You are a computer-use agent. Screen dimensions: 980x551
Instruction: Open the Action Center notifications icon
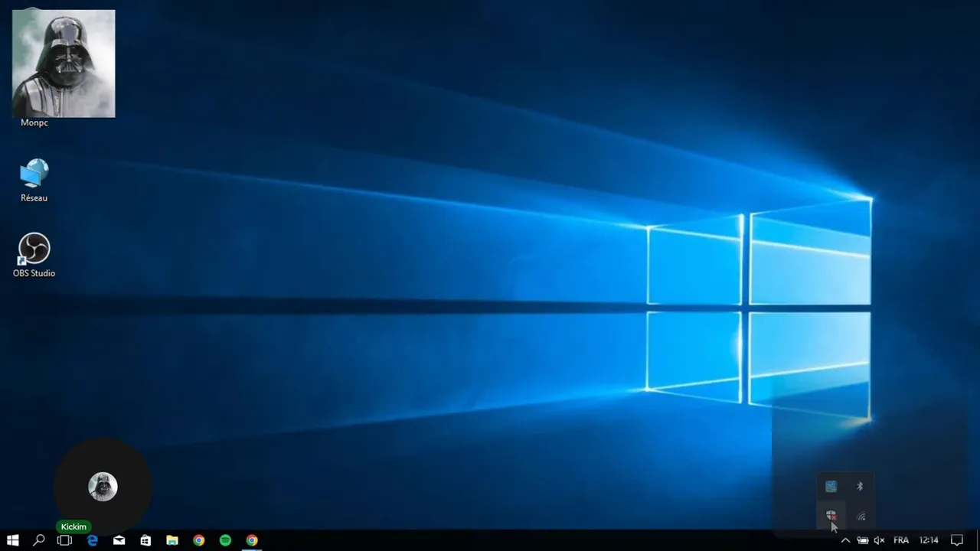click(956, 540)
